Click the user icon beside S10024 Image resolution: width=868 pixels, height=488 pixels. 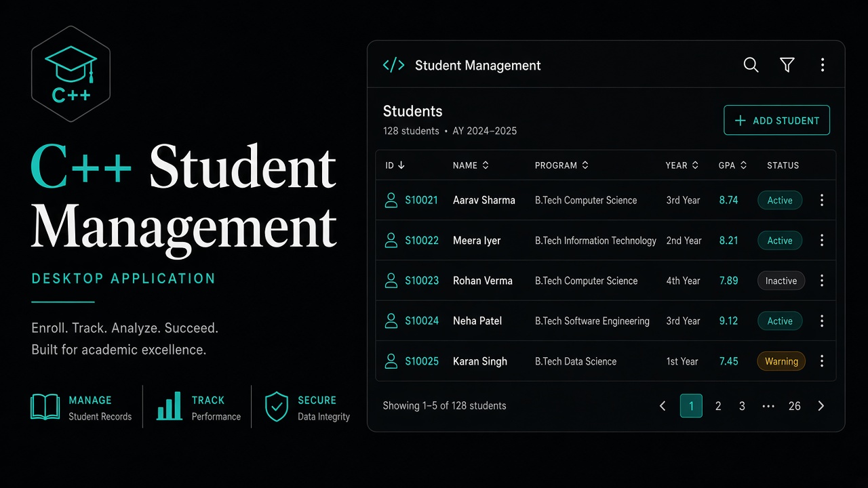coord(391,321)
